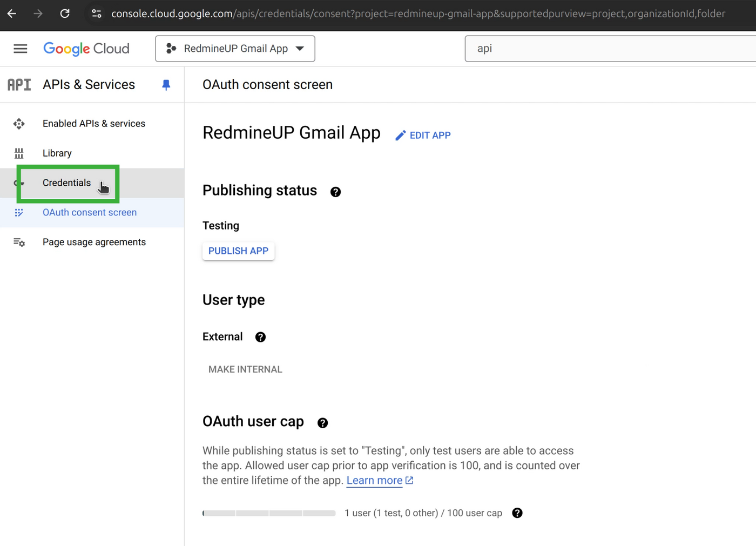Open the RedmineUP Gmail App project selector

coord(235,49)
